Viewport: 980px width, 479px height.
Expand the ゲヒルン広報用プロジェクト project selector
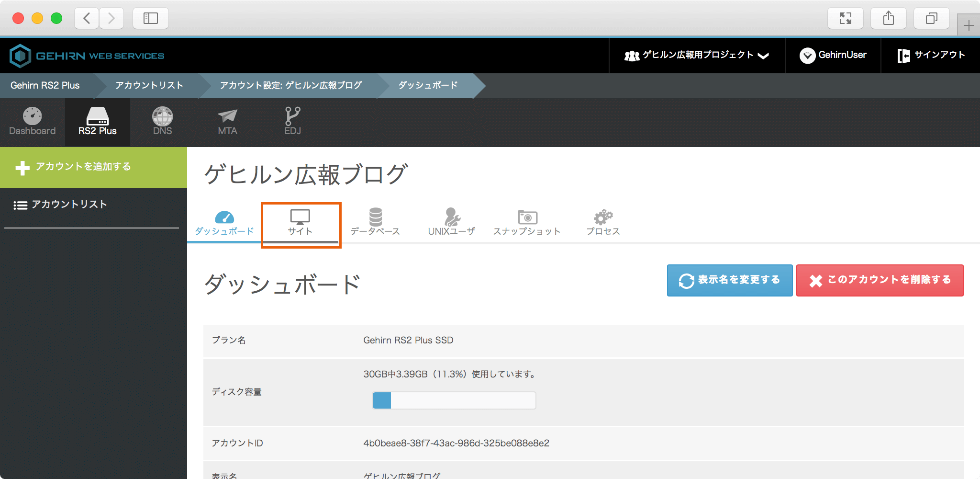tap(696, 55)
